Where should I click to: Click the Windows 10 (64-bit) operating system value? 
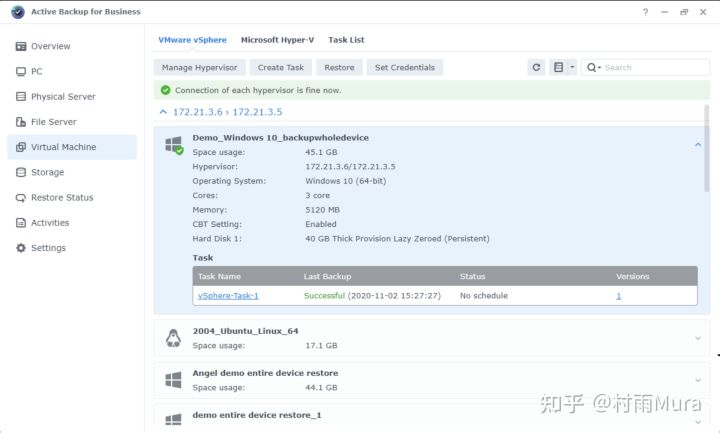(x=346, y=181)
